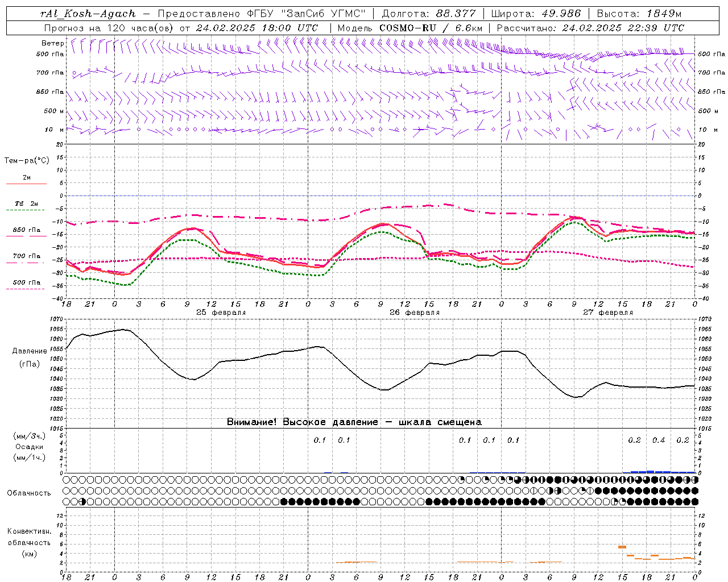Click the highest orange convective cloud bar
728x582 pixels.
click(622, 547)
